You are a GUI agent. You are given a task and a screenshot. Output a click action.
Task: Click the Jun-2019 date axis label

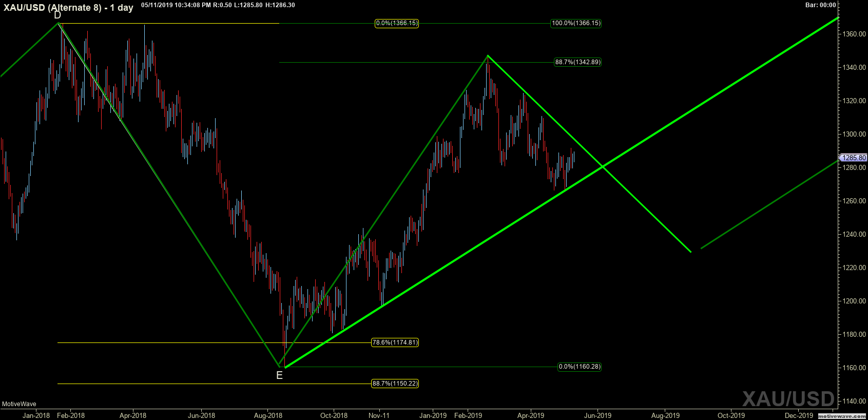tap(597, 415)
